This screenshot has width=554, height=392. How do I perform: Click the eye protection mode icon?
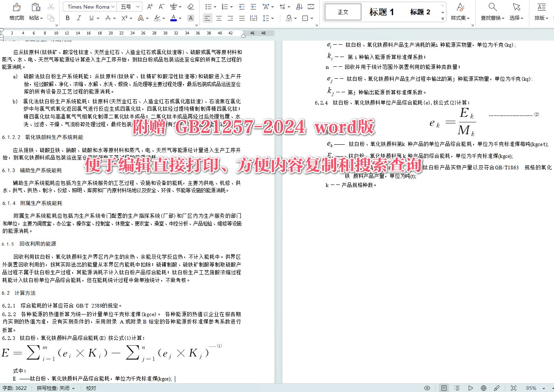click(x=427, y=388)
